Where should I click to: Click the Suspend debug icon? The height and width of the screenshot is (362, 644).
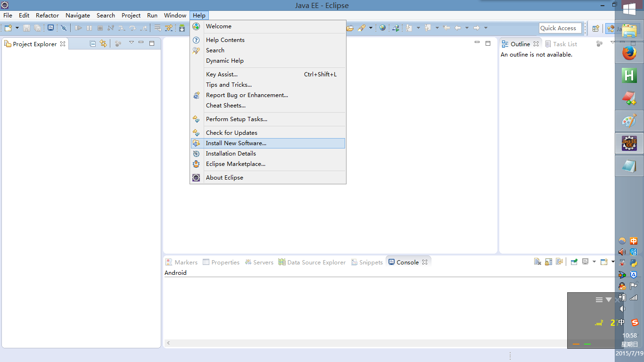click(x=89, y=28)
